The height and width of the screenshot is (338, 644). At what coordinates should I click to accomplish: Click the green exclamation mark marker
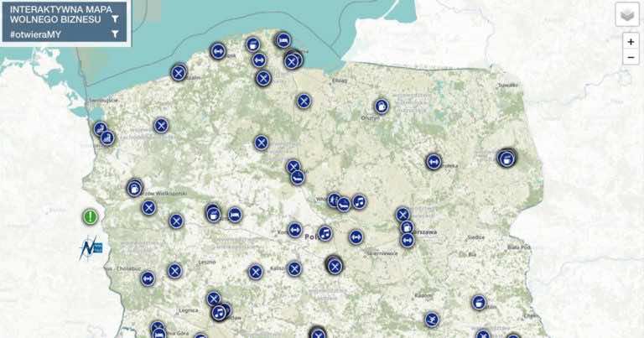pos(90,217)
